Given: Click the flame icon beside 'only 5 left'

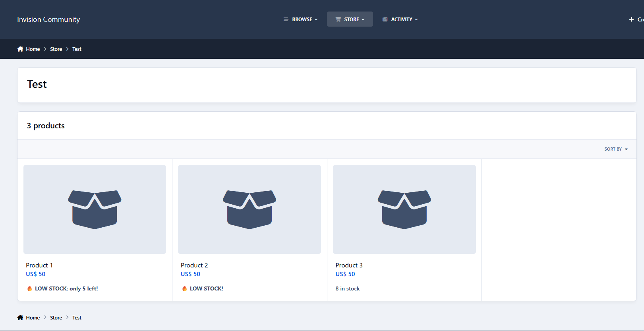Looking at the screenshot, I should click(29, 288).
